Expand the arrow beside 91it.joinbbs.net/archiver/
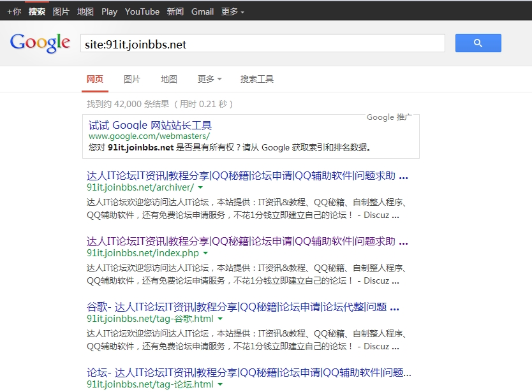532x392 pixels. click(200, 187)
